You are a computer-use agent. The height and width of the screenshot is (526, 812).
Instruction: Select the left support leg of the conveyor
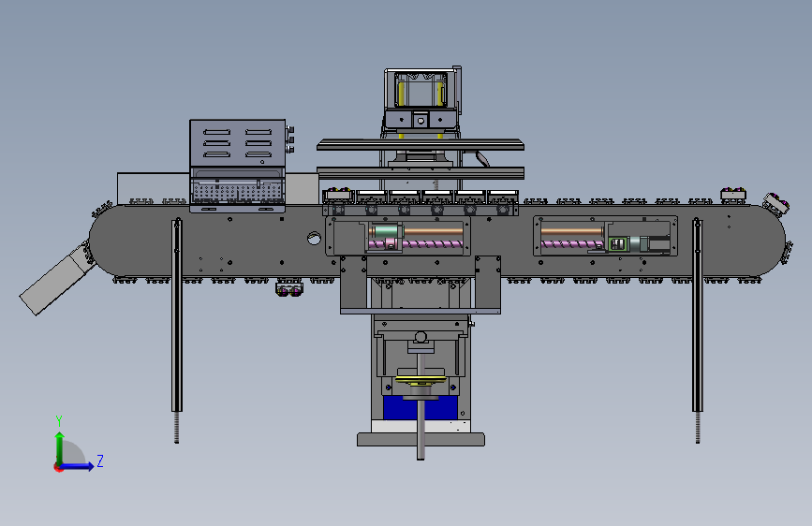[177, 330]
